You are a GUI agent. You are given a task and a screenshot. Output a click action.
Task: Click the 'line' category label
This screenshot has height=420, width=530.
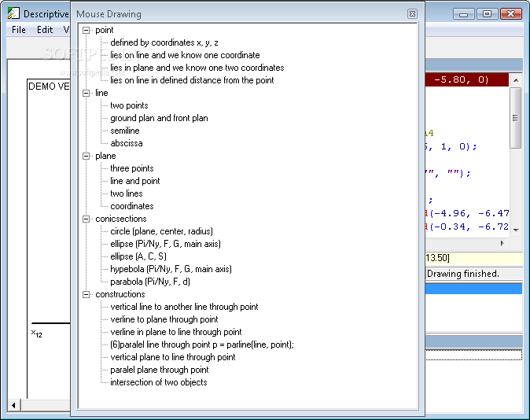pos(101,93)
